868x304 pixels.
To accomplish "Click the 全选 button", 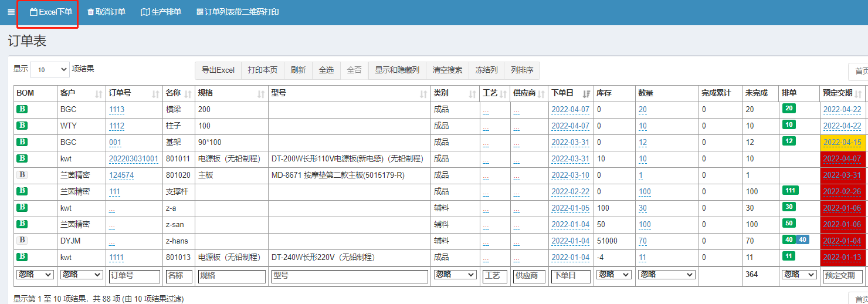I will click(326, 70).
